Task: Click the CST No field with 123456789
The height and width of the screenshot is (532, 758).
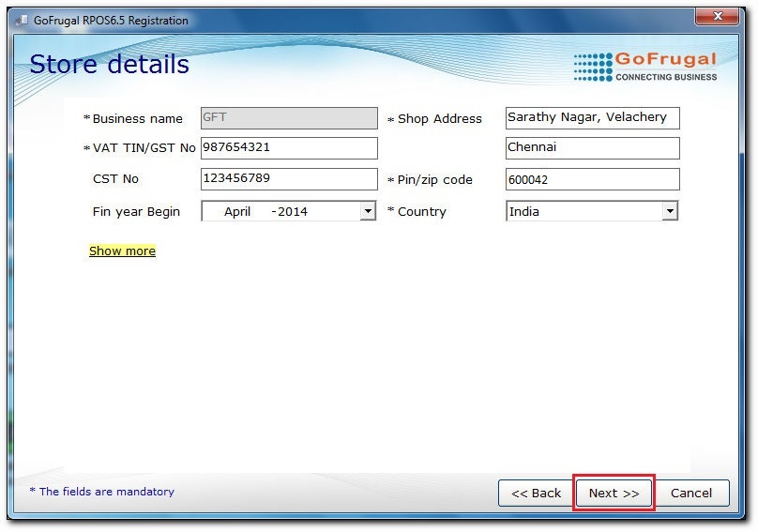Action: click(289, 179)
